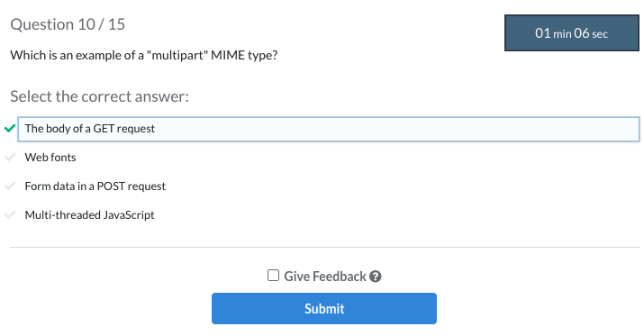
Task: Click the grey checkmark beside Web fonts
Action: tap(10, 158)
